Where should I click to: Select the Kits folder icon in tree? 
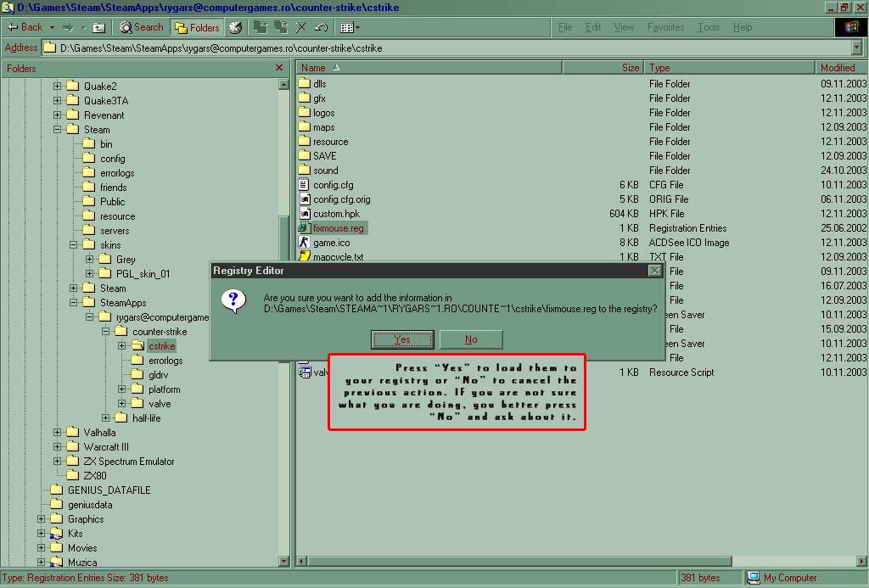click(x=56, y=533)
